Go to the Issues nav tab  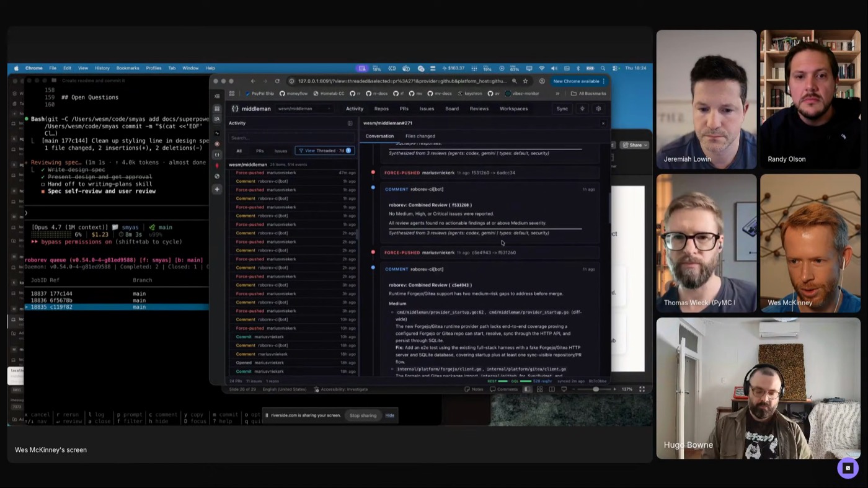427,109
